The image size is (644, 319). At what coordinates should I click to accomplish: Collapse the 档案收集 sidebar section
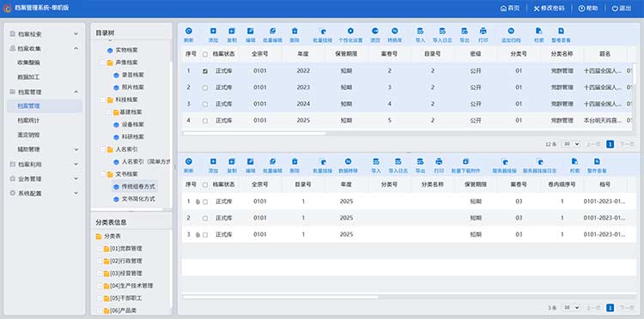(76, 48)
